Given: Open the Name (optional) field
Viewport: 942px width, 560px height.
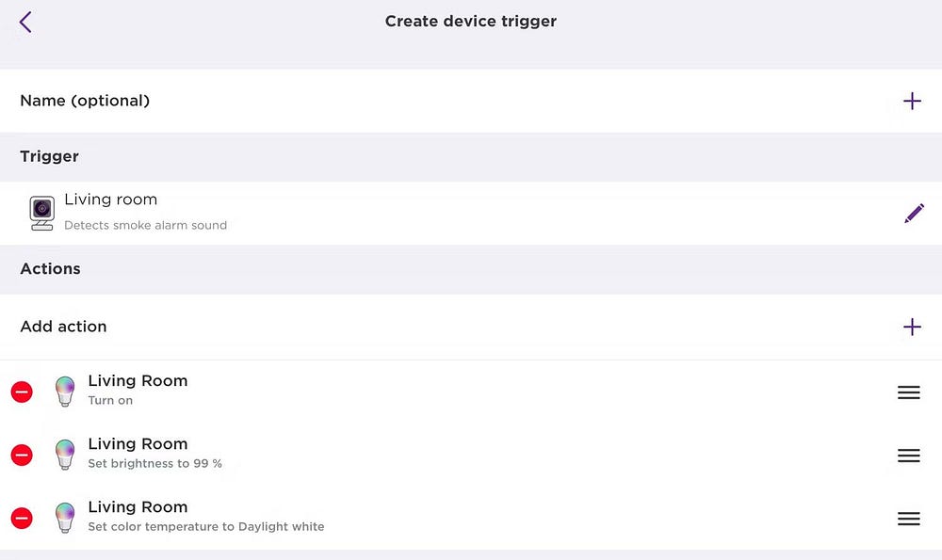Looking at the screenshot, I should pos(85,101).
